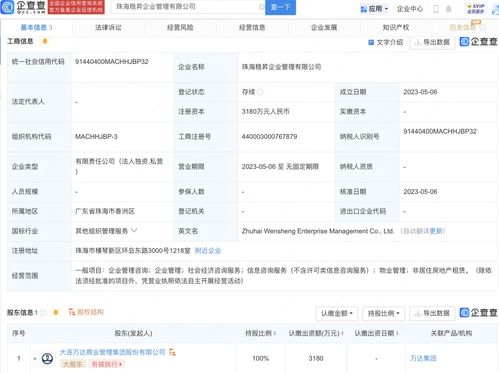Click the orange badge icon beside 股东信息
Viewport: 499px width, 373px height.
point(56,312)
